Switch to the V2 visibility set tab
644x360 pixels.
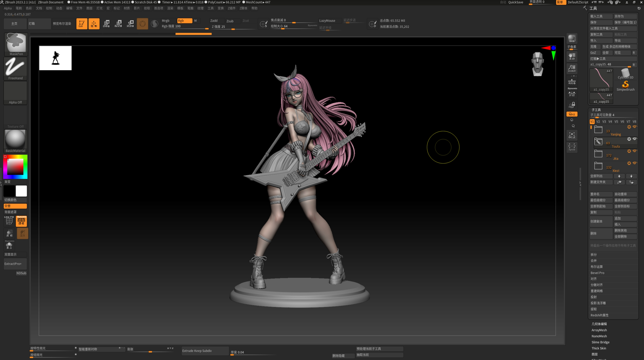point(598,122)
